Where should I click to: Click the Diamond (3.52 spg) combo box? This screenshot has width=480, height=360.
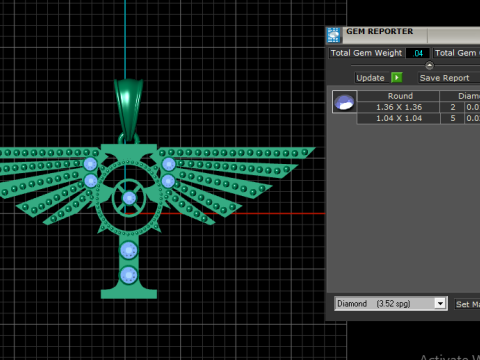click(391, 304)
